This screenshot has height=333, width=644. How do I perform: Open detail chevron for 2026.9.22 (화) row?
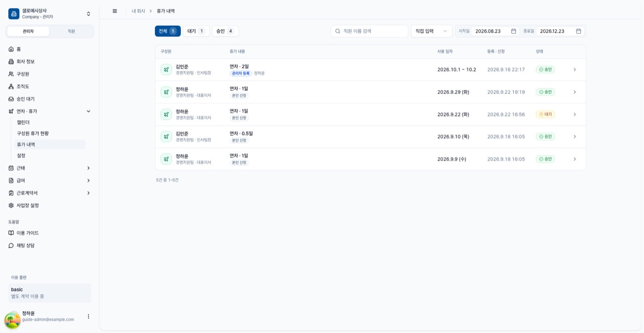click(x=575, y=114)
